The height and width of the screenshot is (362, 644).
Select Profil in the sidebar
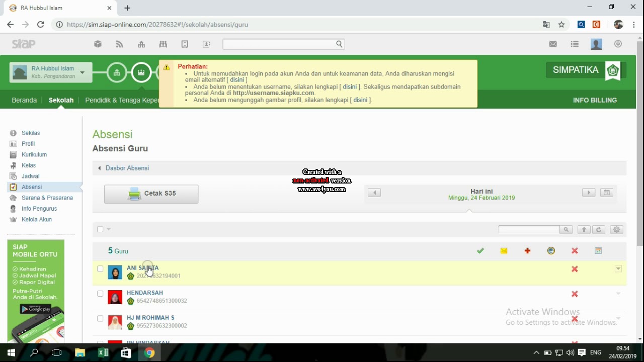[28, 144]
